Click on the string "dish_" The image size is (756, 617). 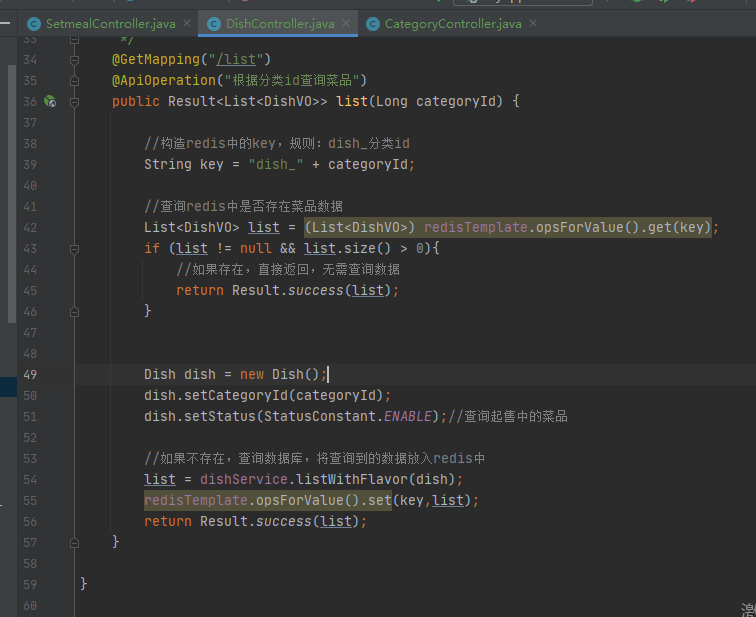coord(276,164)
